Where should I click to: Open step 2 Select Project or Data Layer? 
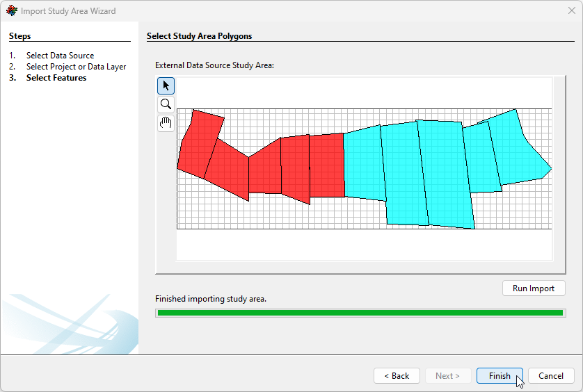click(76, 67)
